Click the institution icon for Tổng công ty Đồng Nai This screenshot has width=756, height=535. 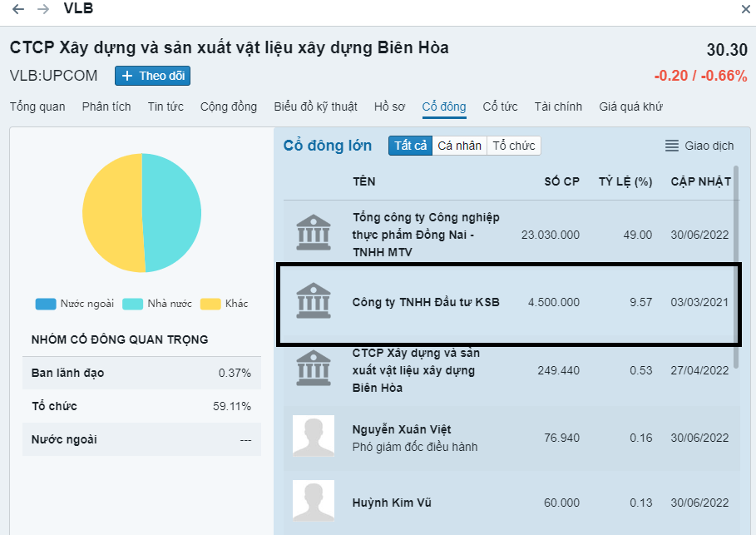314,233
